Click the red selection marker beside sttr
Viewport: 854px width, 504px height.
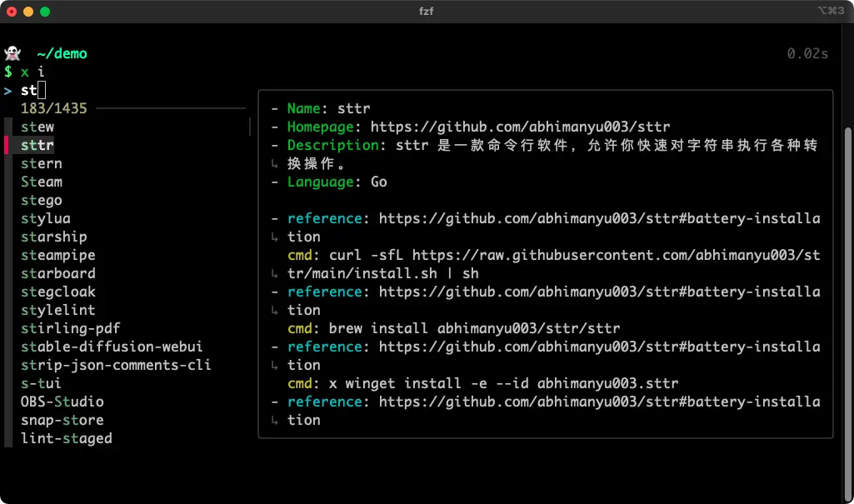pos(7,145)
